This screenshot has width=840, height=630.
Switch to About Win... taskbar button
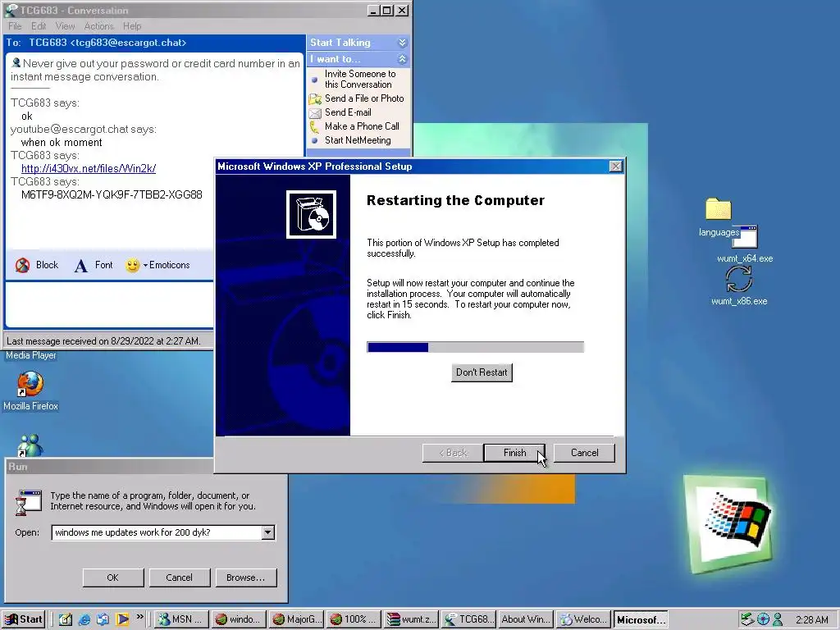tap(526, 620)
